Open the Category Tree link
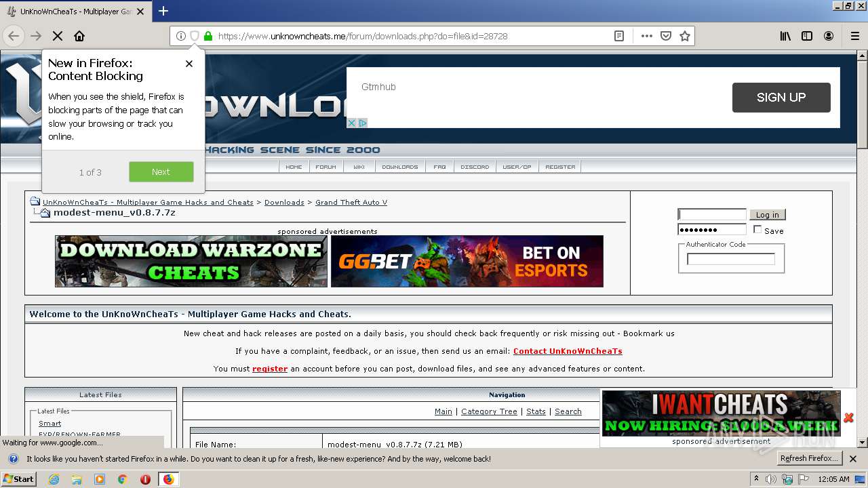The width and height of the screenshot is (868, 488). (489, 411)
